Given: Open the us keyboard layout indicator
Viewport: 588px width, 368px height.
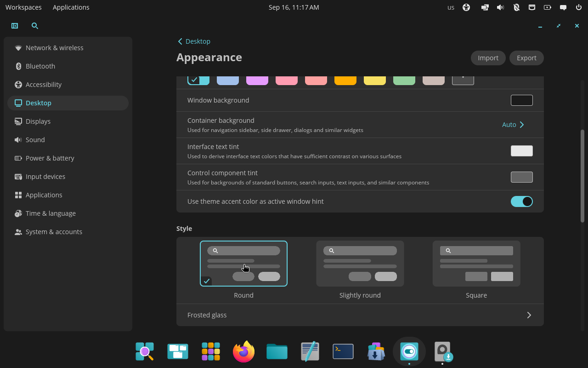Looking at the screenshot, I should 451,7.
